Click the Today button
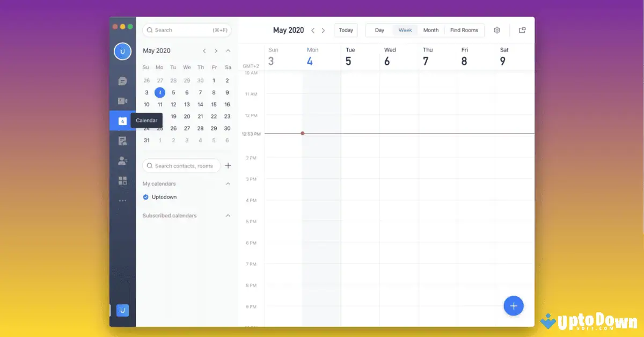This screenshot has height=337, width=644. [x=346, y=30]
